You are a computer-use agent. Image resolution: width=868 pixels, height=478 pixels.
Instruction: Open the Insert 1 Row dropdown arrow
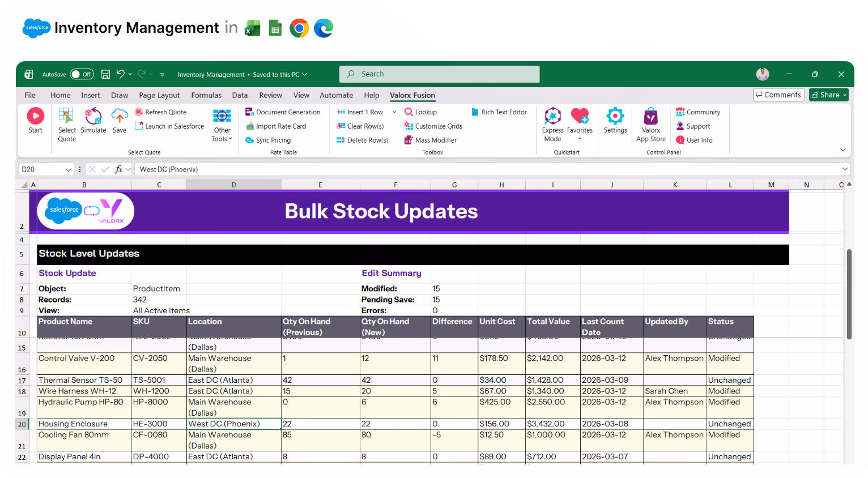pos(394,112)
